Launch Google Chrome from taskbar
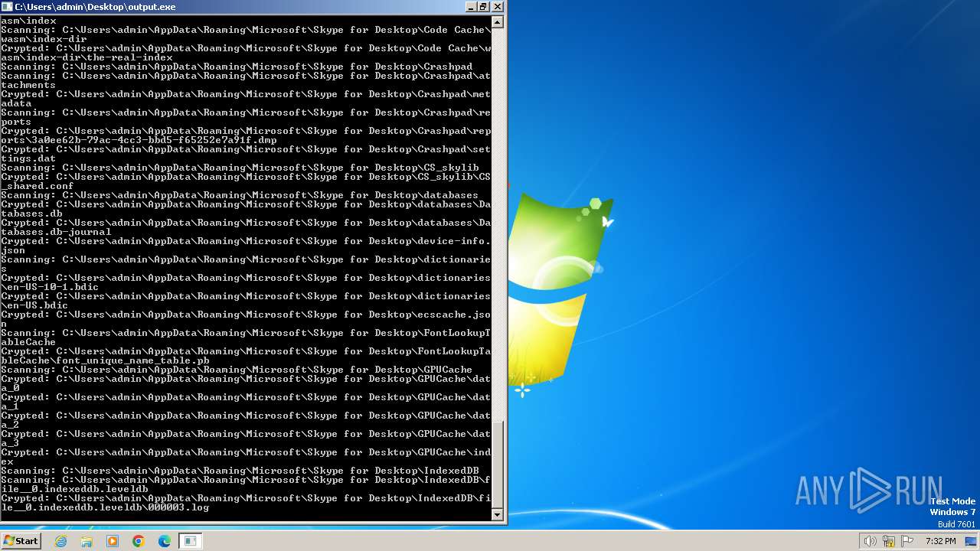 [139, 541]
